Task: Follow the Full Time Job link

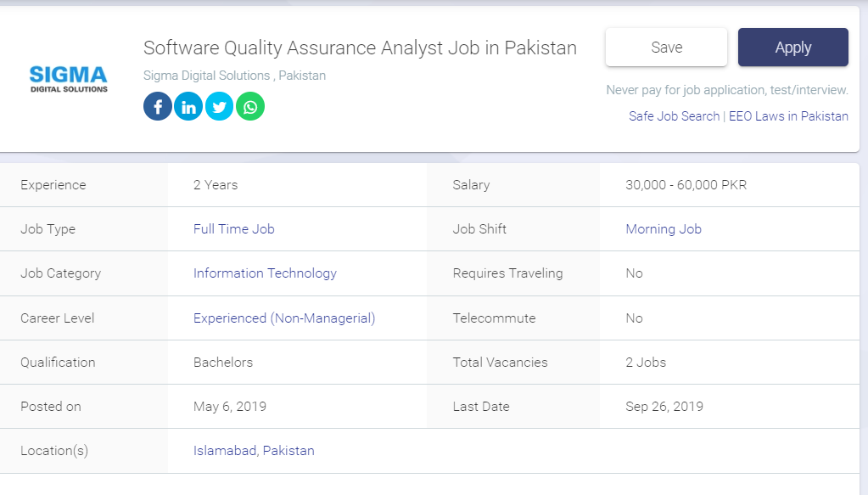Action: (233, 229)
